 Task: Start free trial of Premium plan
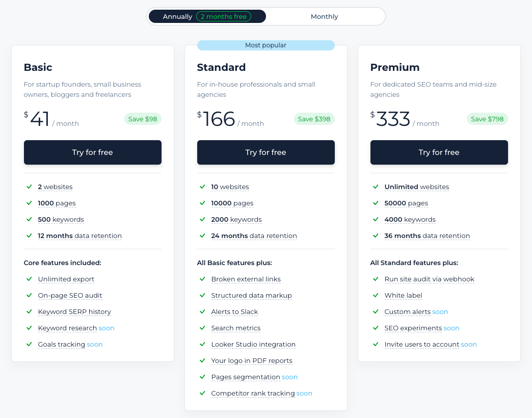point(439,152)
